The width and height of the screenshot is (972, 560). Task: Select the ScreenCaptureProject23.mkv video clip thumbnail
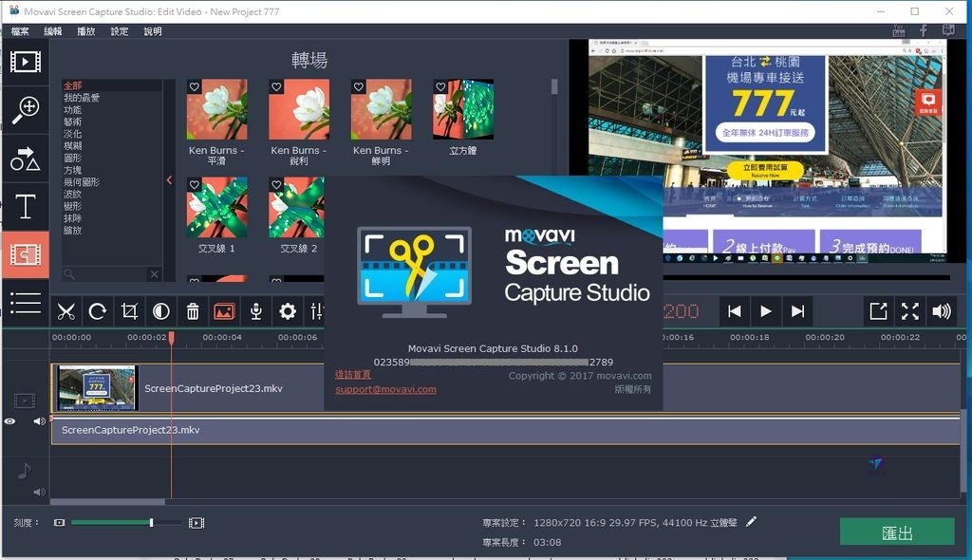point(96,388)
